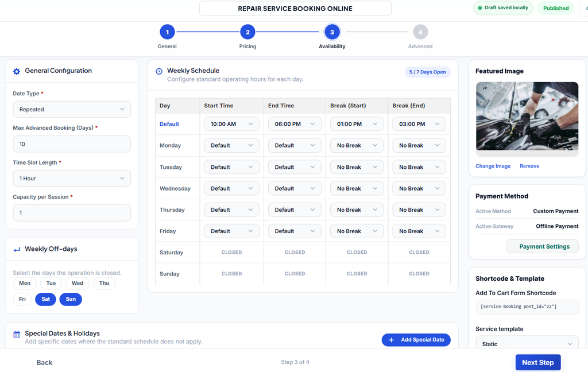The image size is (588, 372).
Task: Click the General Configuration gear icon
Action: [17, 71]
